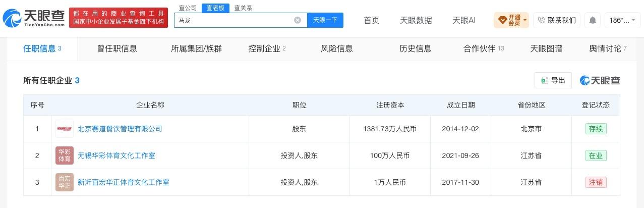Switch to the 风险信息 tab
The height and width of the screenshot is (208, 644).
(337, 48)
